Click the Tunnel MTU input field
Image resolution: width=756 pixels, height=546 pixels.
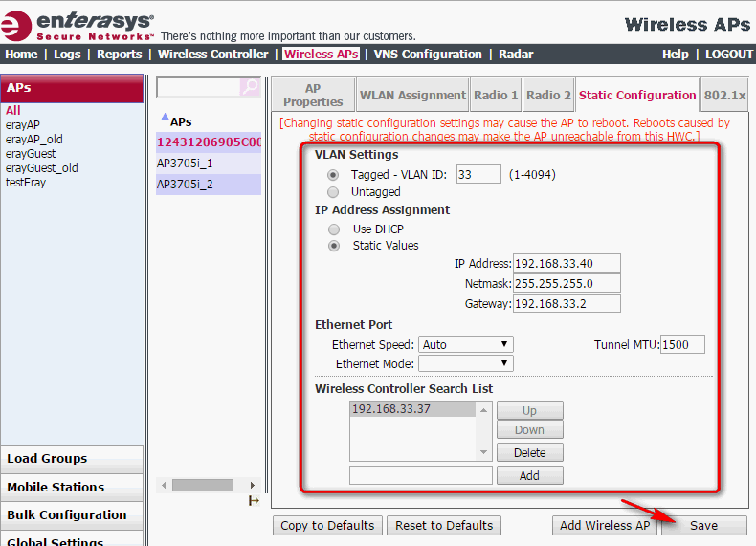[682, 344]
